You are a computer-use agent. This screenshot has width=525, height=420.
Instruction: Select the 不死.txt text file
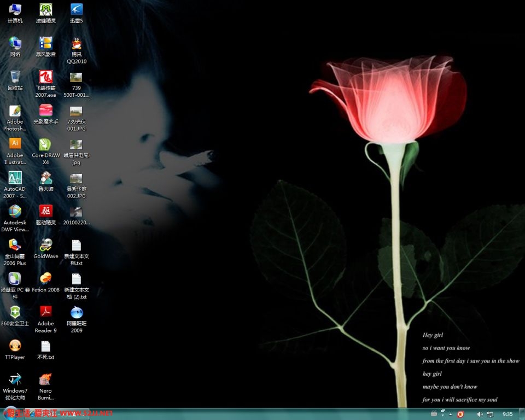(x=45, y=346)
